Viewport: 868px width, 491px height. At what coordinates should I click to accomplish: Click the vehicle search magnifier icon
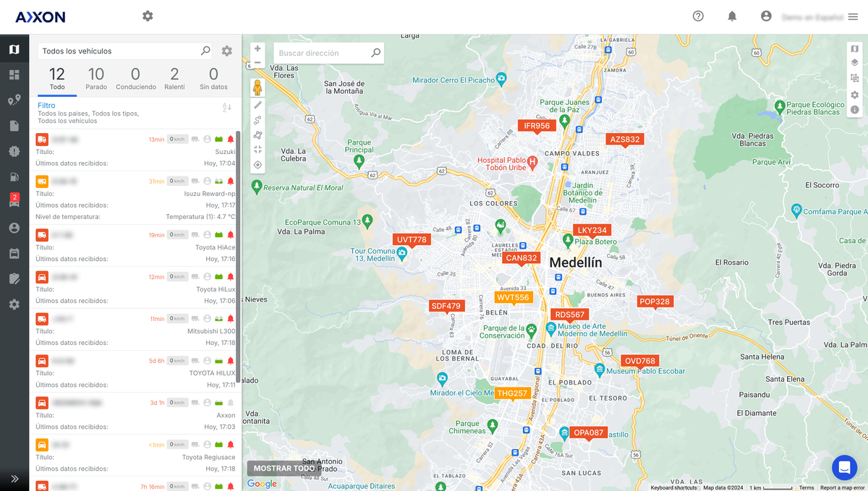(205, 51)
